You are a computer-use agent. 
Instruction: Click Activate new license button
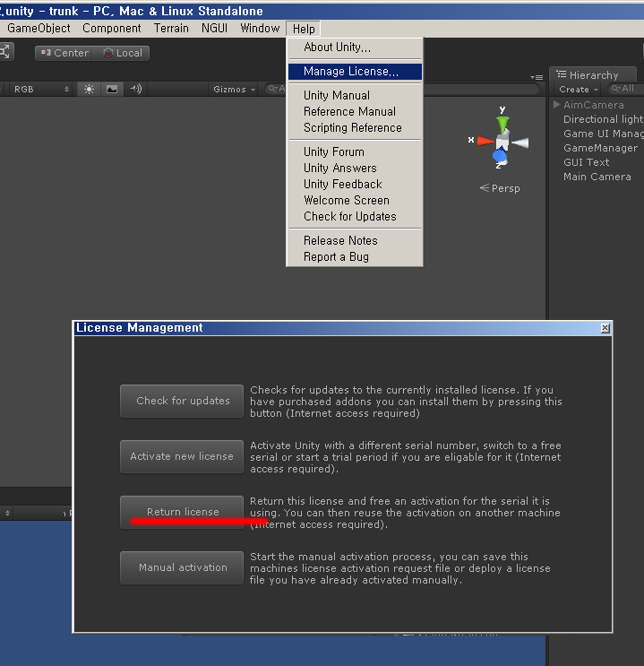point(182,456)
